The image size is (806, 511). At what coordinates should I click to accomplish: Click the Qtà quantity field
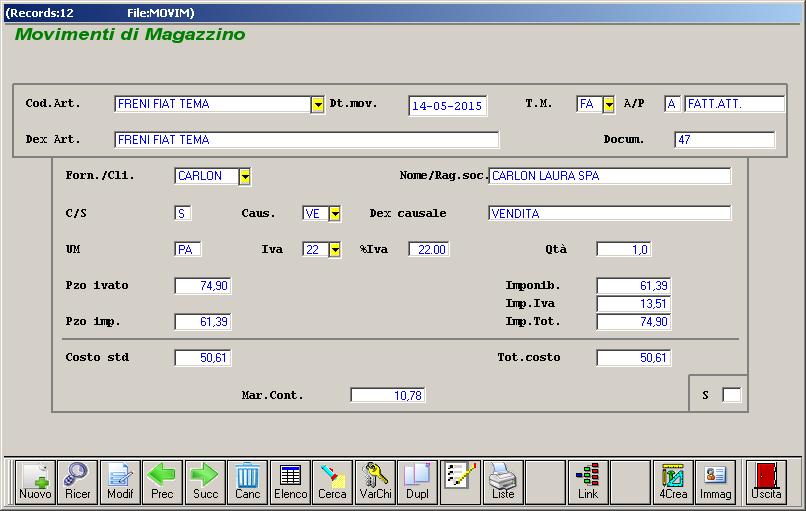(624, 249)
